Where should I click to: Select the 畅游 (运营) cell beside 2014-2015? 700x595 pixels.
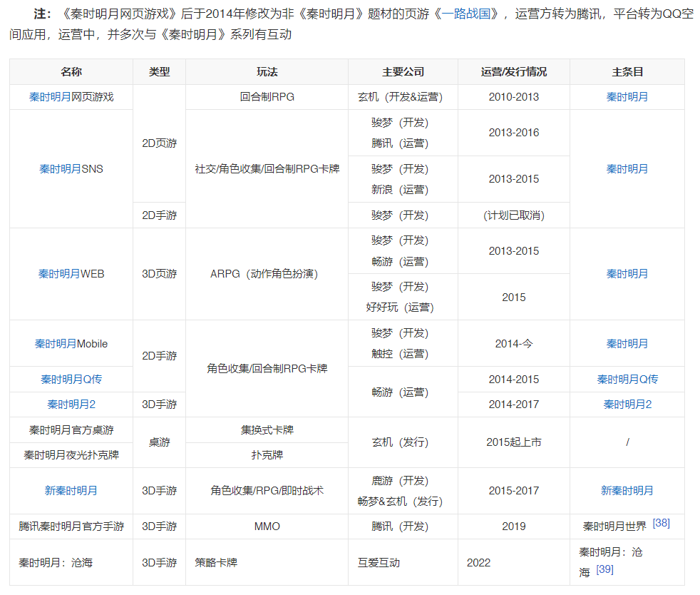coord(403,392)
